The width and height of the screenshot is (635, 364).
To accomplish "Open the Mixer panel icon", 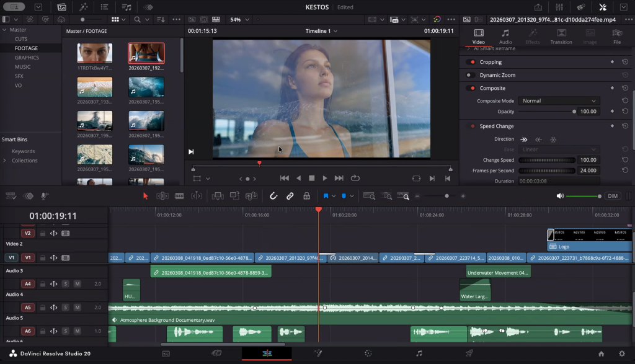I will (560, 7).
